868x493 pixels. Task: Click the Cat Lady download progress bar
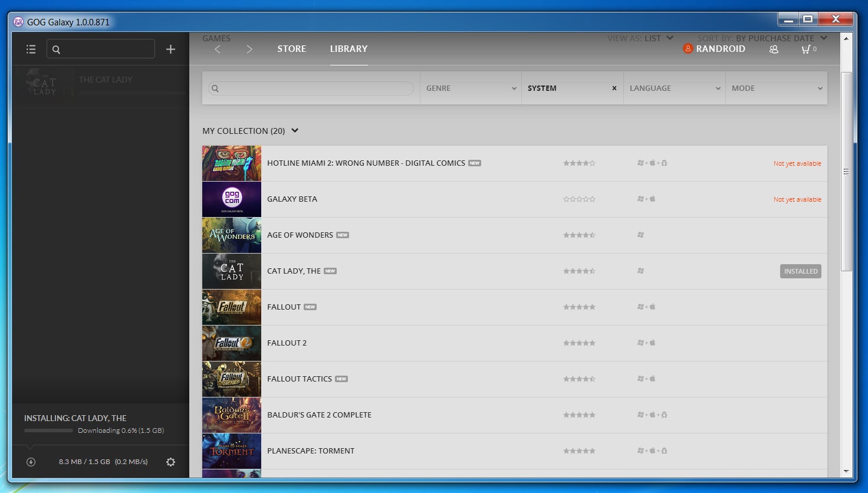click(49, 430)
